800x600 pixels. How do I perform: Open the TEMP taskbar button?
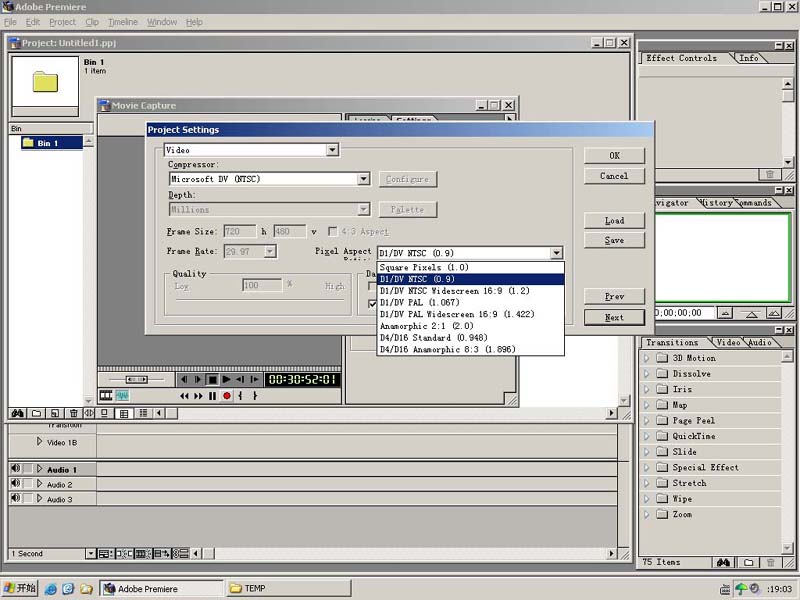pos(288,588)
